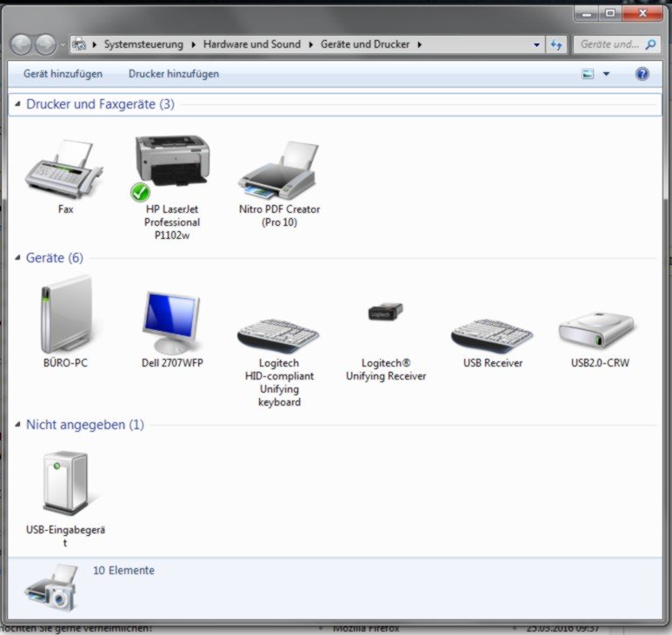Select the Logitech Unifying Receiver dongle icon
The width and height of the screenshot is (672, 635).
(x=385, y=311)
